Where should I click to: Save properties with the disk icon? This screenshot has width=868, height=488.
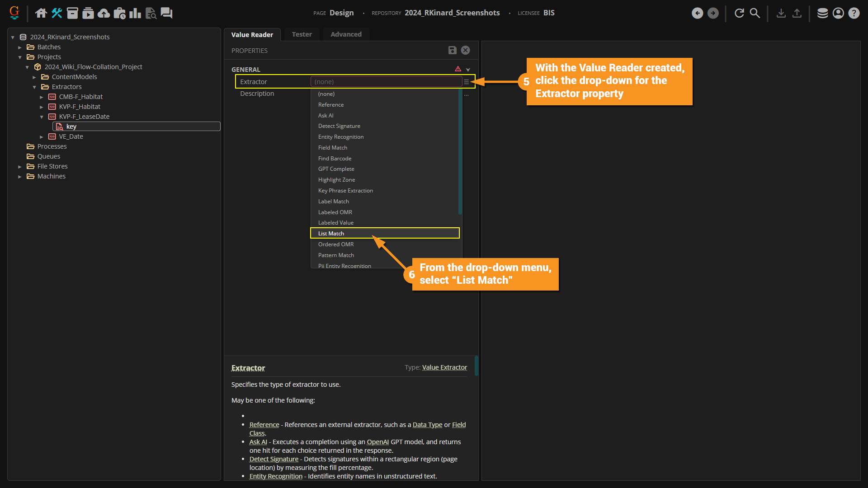(x=452, y=50)
